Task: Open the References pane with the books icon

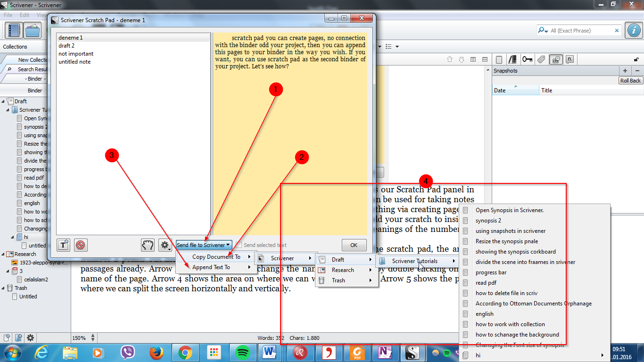Action: pos(512,59)
